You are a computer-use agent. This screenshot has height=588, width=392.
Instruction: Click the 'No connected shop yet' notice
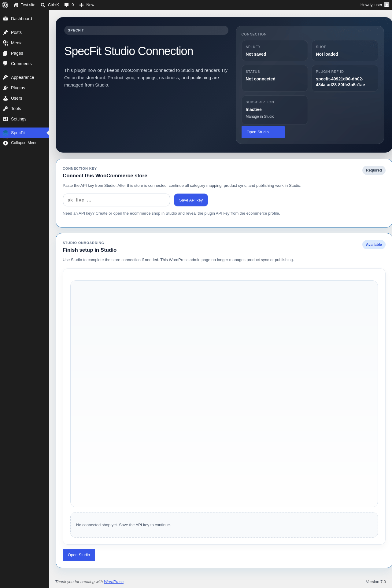pyautogui.click(x=224, y=525)
